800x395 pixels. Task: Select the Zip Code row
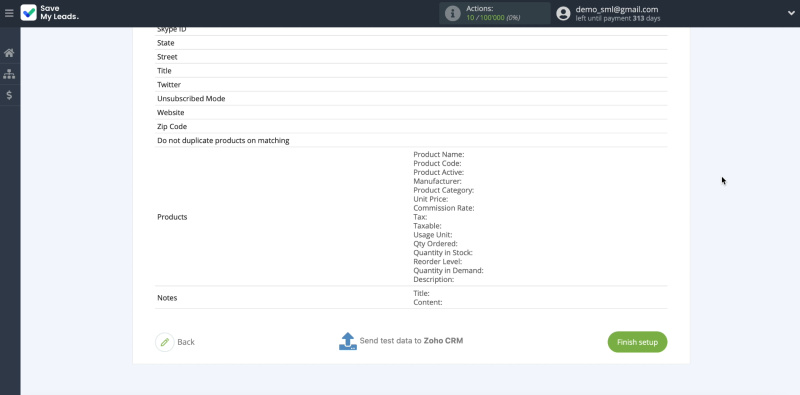[411, 126]
